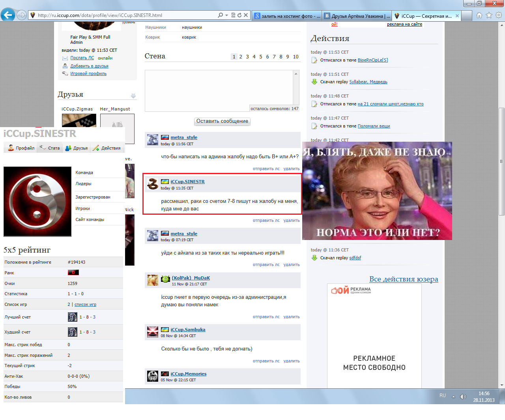
Task: Open address bar autocomplete dropdown arrow
Action: (x=226, y=15)
